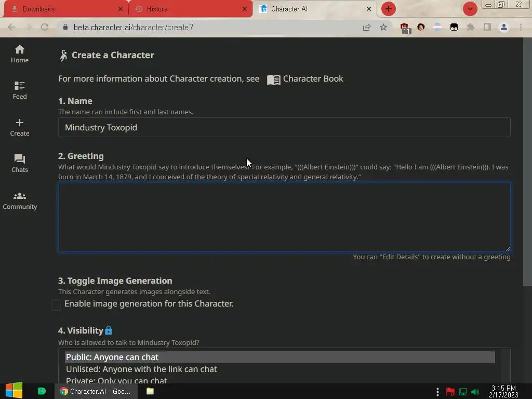Click the Name field containing Mindustry Toxopid
The width and height of the screenshot is (532, 399).
284,127
